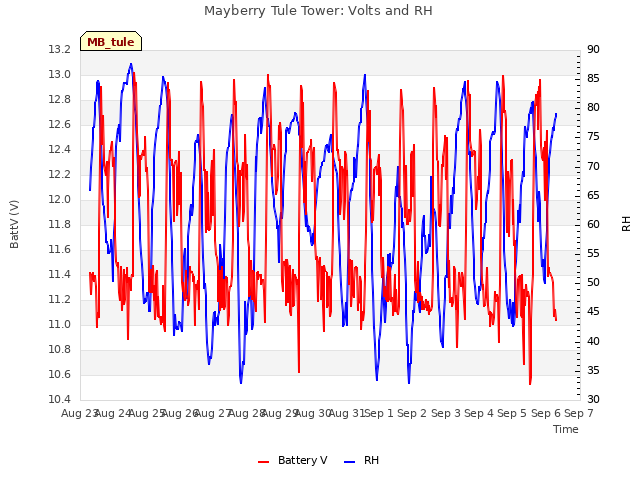
Task: Click the 13.2 left axis tick label
Action: (x=60, y=49)
